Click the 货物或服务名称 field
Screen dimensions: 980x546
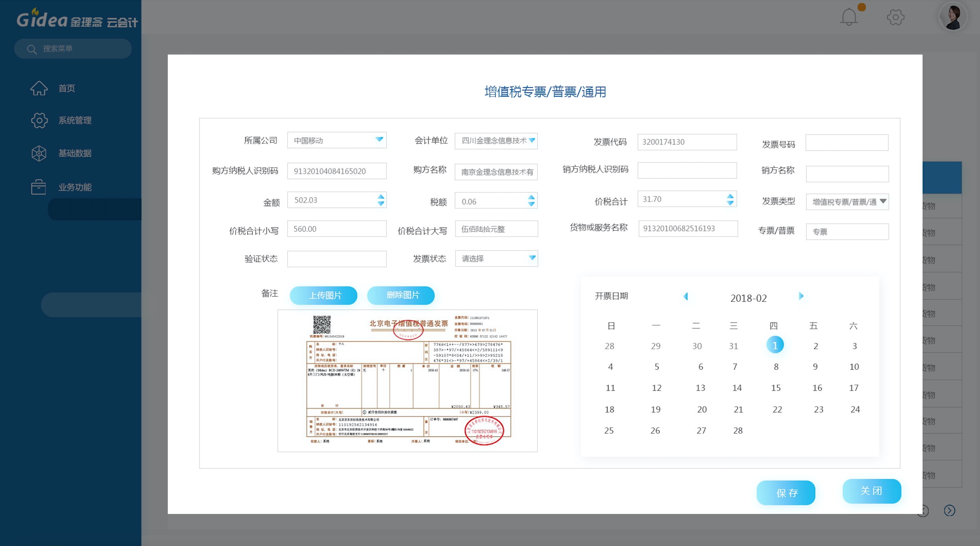click(x=688, y=228)
